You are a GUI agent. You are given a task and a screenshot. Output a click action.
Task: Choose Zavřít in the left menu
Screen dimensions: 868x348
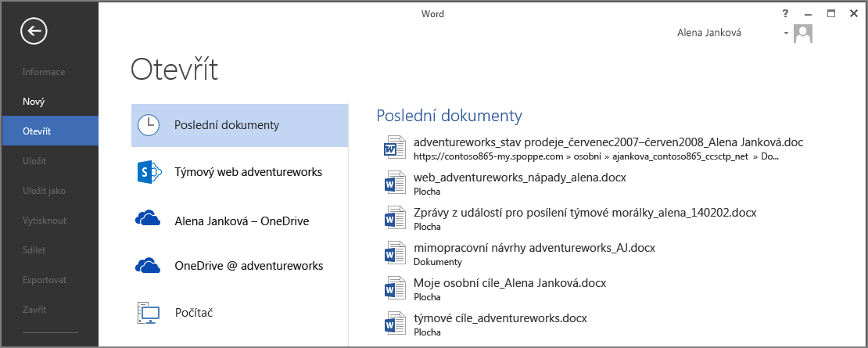pyautogui.click(x=50, y=309)
